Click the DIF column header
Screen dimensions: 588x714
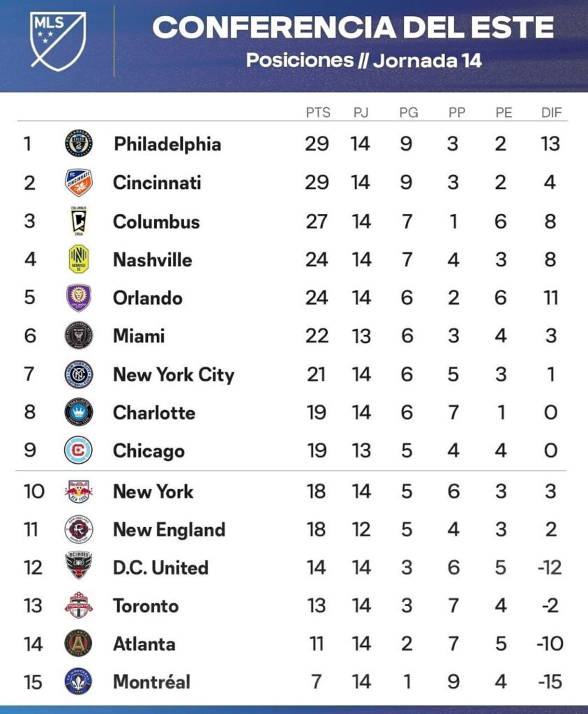pos(551,112)
